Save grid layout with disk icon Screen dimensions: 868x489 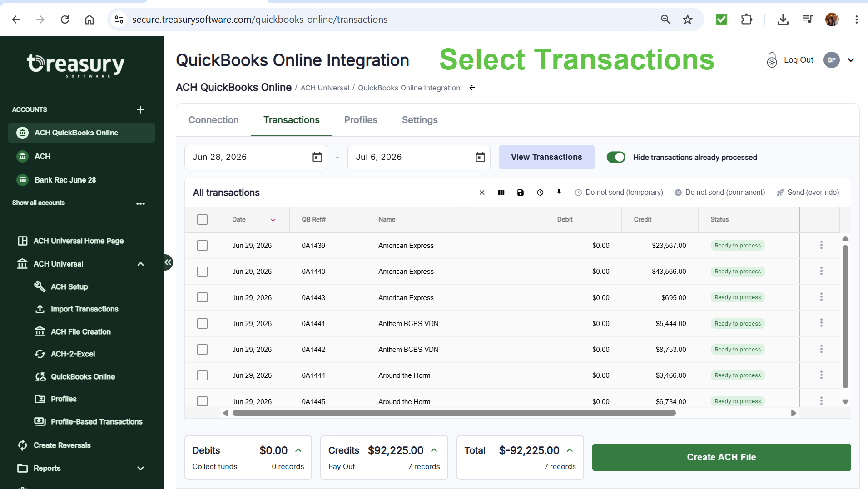[x=521, y=193]
